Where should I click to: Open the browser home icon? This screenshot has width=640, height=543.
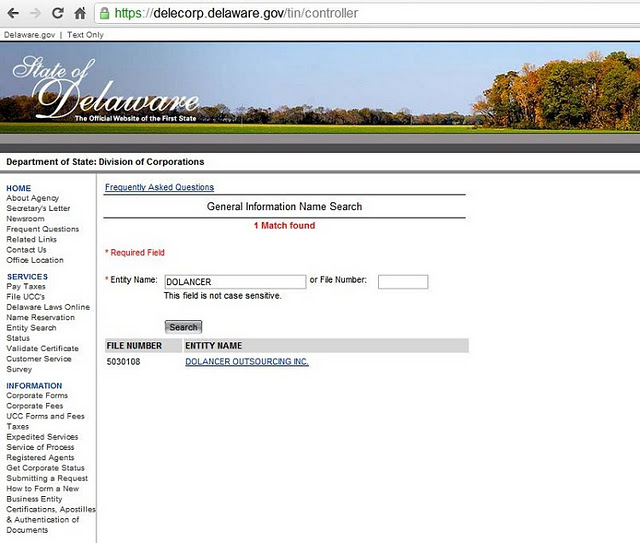(x=80, y=13)
